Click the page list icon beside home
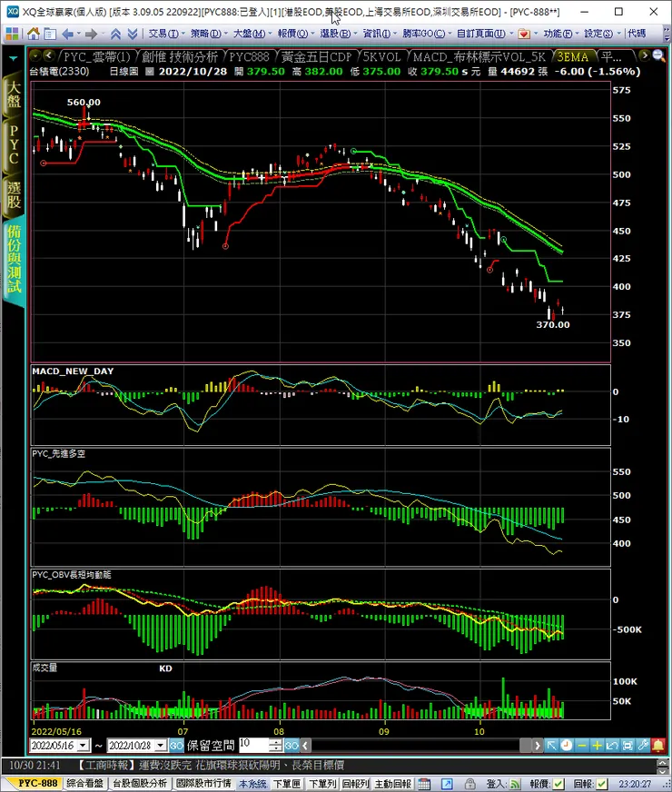The height and width of the screenshot is (792, 672). pyautogui.click(x=50, y=34)
